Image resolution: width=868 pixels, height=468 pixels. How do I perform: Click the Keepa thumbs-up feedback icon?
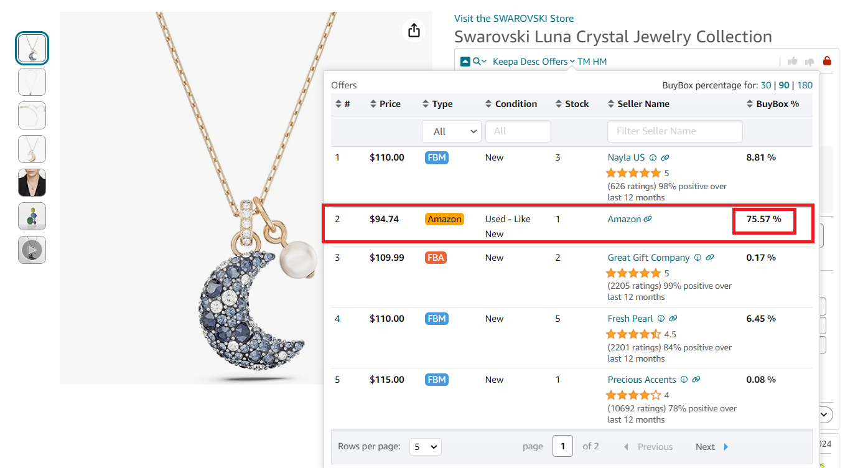(793, 61)
